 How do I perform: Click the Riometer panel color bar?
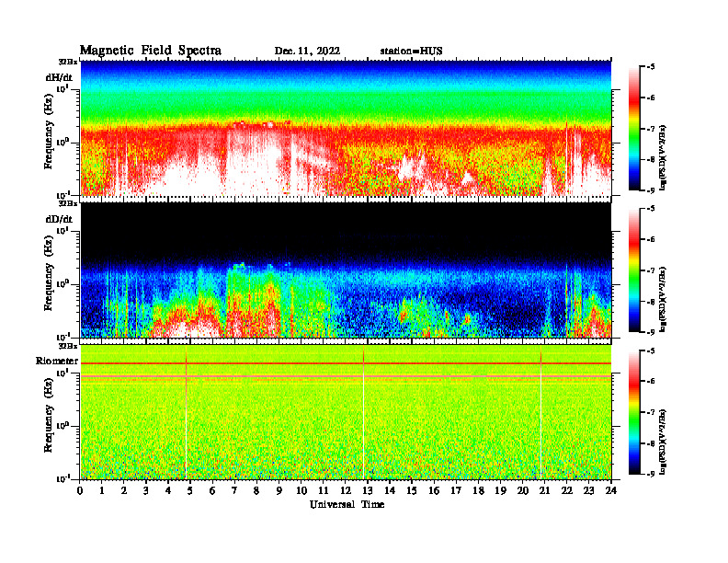(x=634, y=412)
